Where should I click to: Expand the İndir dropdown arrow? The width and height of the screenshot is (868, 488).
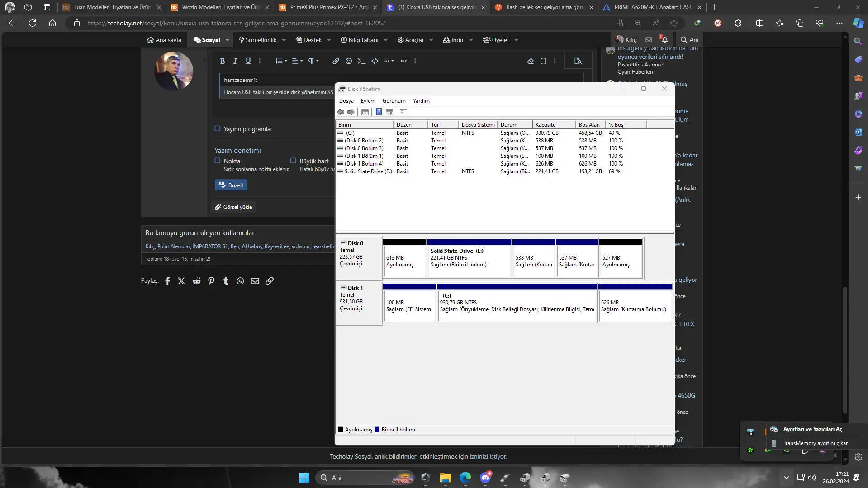point(471,40)
